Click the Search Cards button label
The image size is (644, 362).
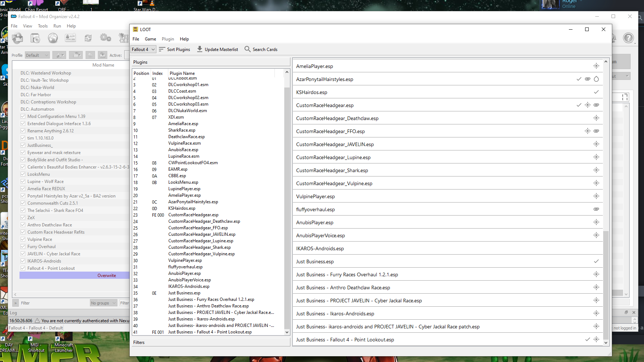(x=265, y=50)
